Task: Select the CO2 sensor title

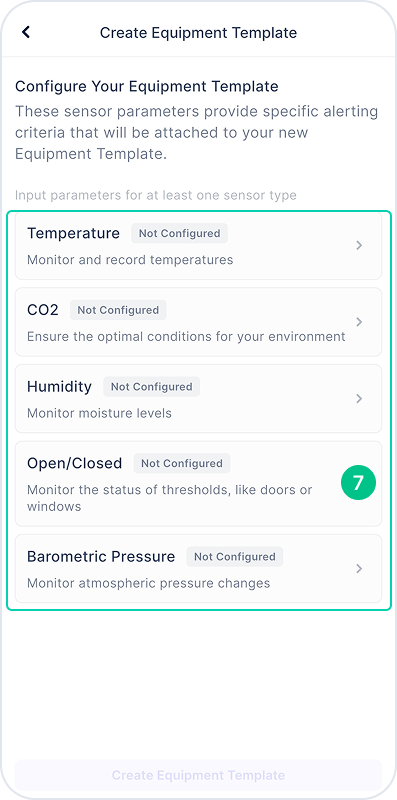Action: pos(43,310)
